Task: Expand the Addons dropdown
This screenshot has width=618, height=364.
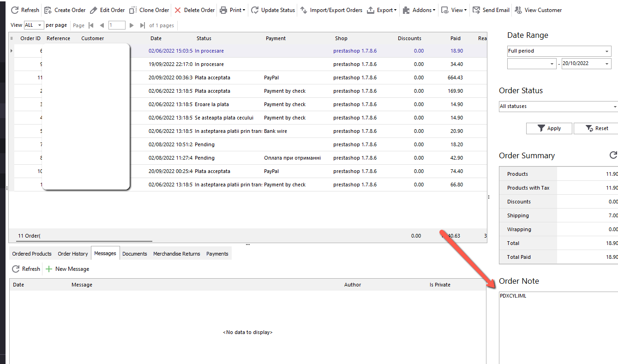Action: click(419, 10)
